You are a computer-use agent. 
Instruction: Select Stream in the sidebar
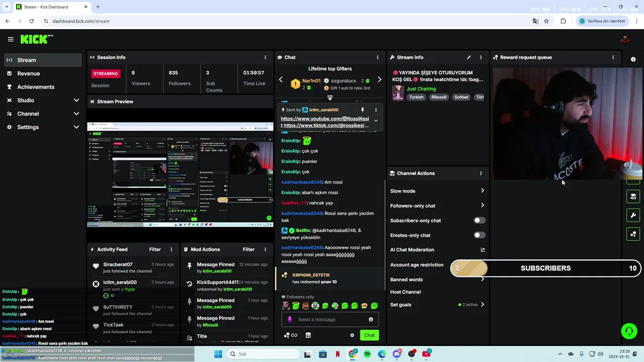pyautogui.click(x=42, y=60)
